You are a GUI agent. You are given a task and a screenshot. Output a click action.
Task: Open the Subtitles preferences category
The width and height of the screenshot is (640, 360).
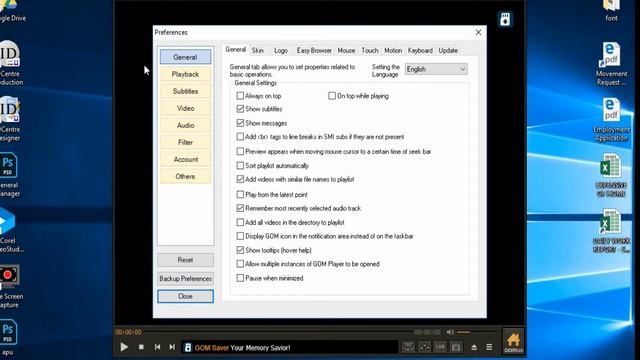[x=185, y=91]
